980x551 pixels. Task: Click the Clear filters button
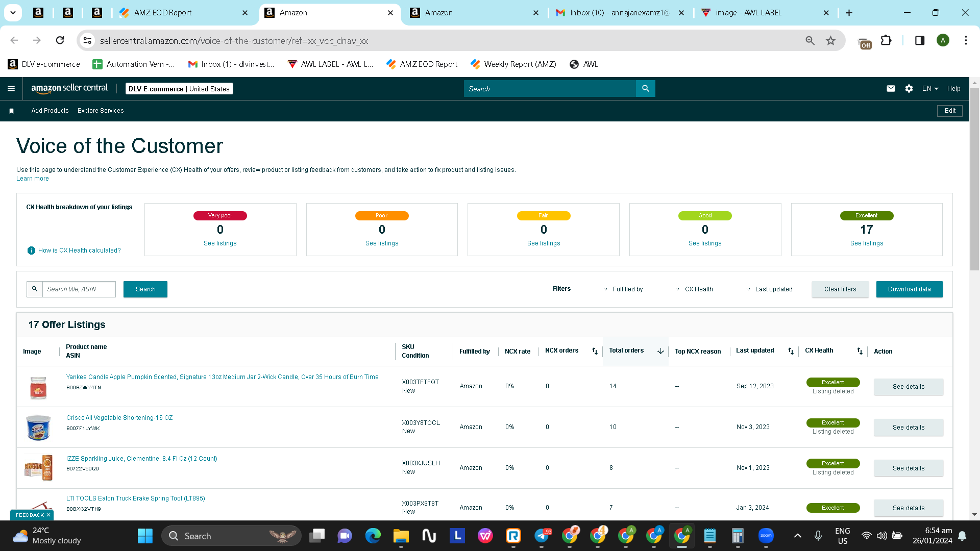(840, 289)
